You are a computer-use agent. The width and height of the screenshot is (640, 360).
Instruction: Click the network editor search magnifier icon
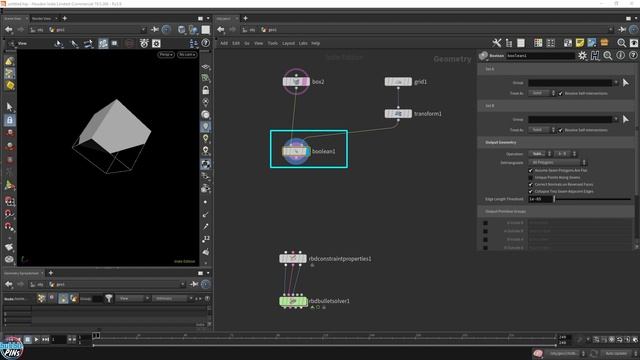(621, 43)
